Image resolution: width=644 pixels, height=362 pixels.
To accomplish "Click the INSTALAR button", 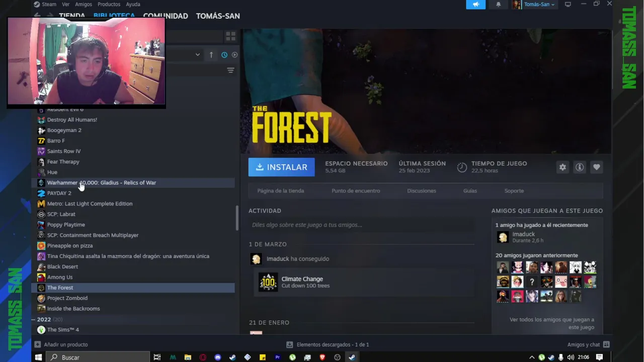I will [281, 167].
